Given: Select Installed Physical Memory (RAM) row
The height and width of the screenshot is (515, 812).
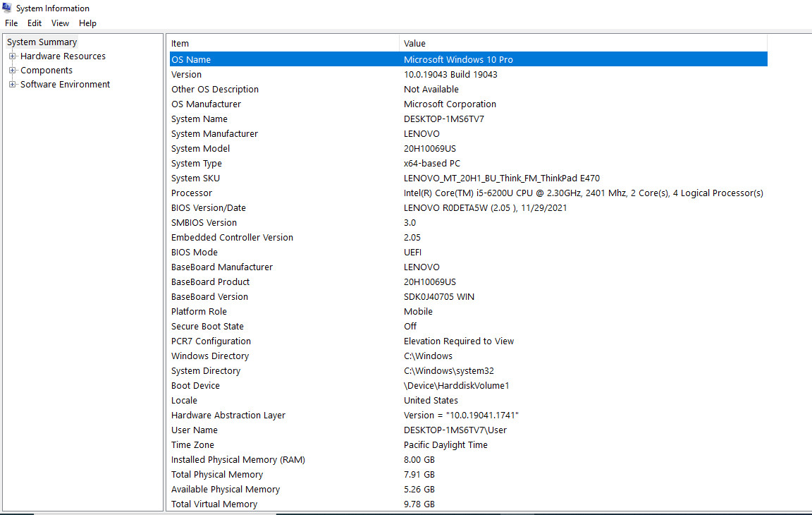Looking at the screenshot, I should point(468,459).
